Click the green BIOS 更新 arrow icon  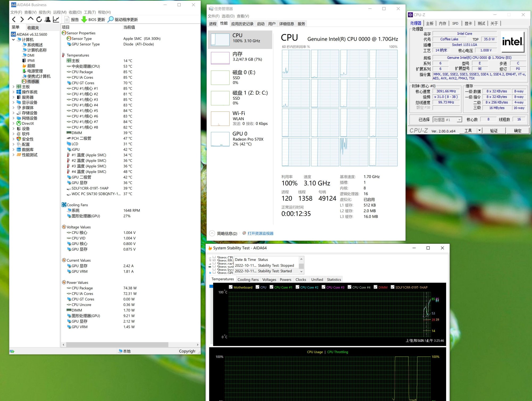pos(84,19)
